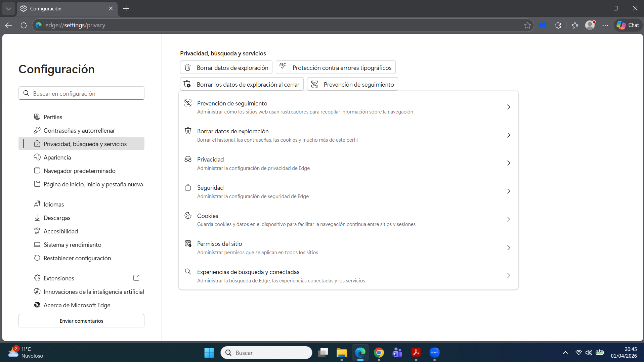Click the browser back arrow
Viewport: 644px width, 362px height.
(9, 25)
